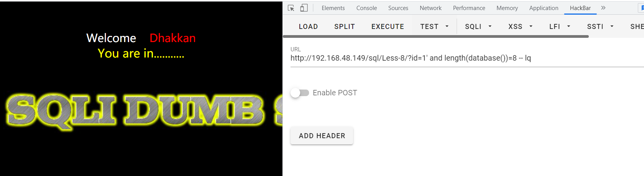
Task: Open the Network tab
Action: 430,8
